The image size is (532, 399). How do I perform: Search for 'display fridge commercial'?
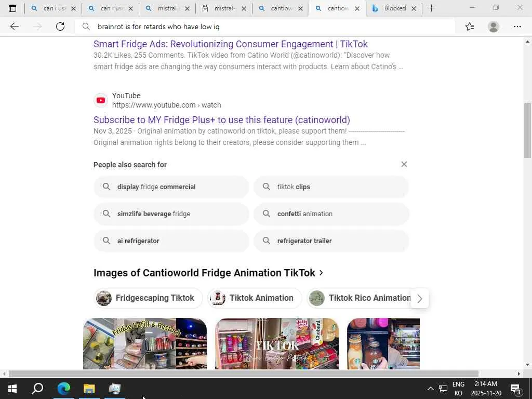pos(171,187)
